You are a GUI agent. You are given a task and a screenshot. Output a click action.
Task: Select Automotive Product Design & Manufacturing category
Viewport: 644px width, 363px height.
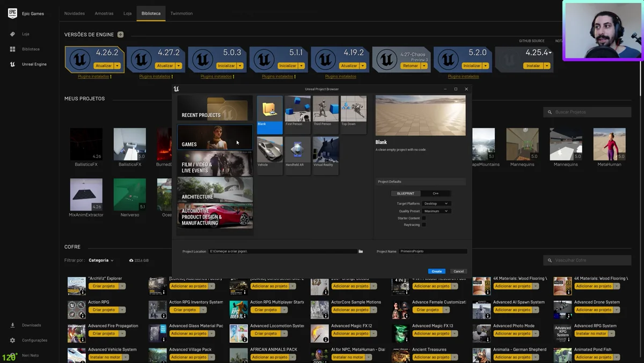(x=215, y=216)
